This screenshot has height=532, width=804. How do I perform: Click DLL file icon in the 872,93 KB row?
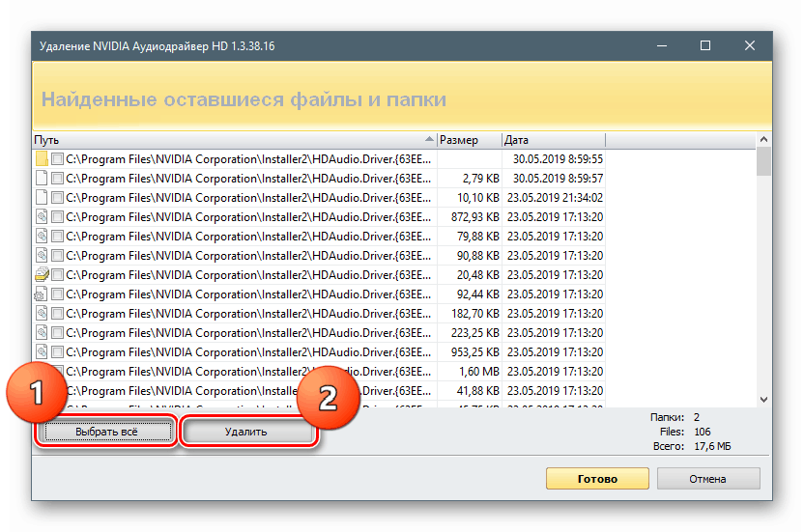[x=42, y=217]
